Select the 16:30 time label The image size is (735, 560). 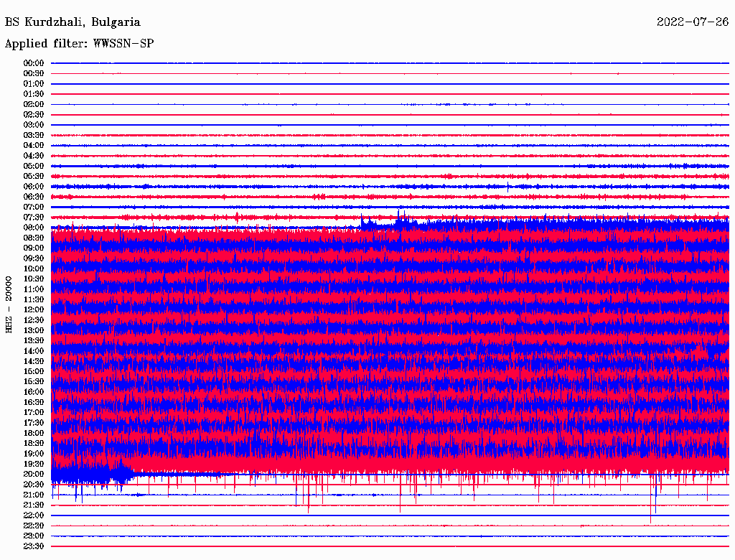[x=34, y=403]
